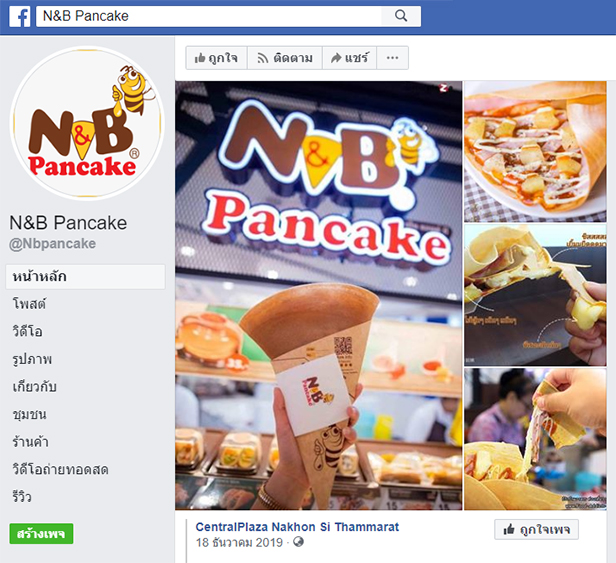Open the โพสต์ section
The width and height of the screenshot is (616, 563).
(29, 304)
